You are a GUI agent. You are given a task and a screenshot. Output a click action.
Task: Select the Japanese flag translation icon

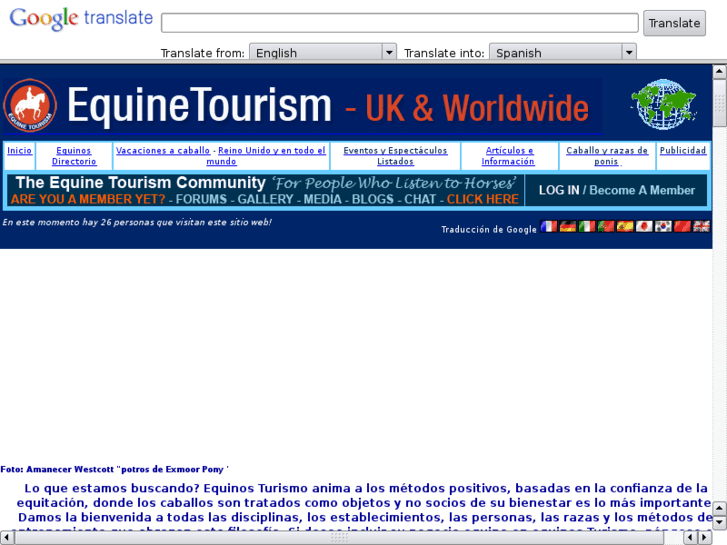click(644, 226)
